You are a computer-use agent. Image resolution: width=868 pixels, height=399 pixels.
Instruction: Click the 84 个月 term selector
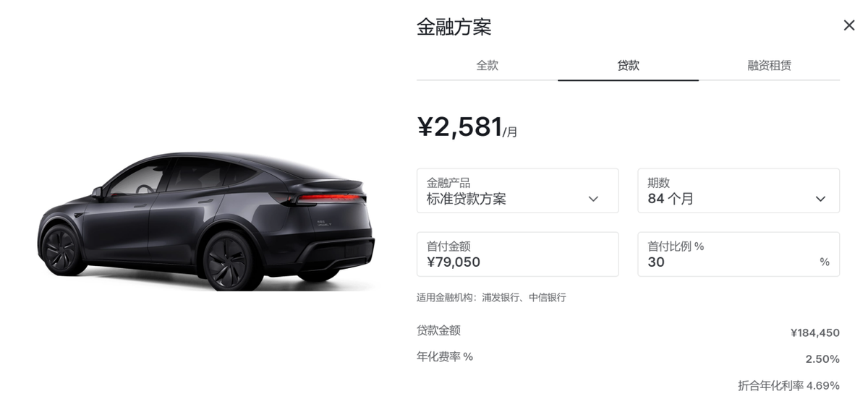739,191
